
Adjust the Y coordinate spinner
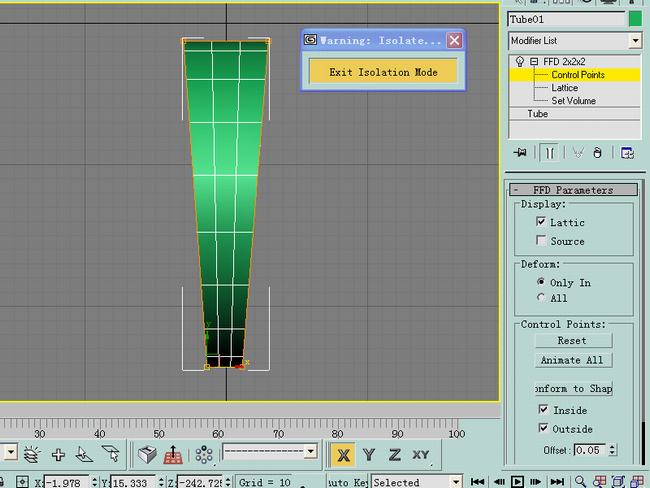coord(161,482)
